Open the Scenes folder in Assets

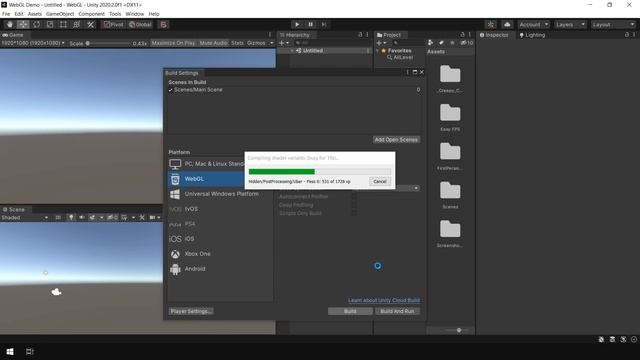pos(450,195)
